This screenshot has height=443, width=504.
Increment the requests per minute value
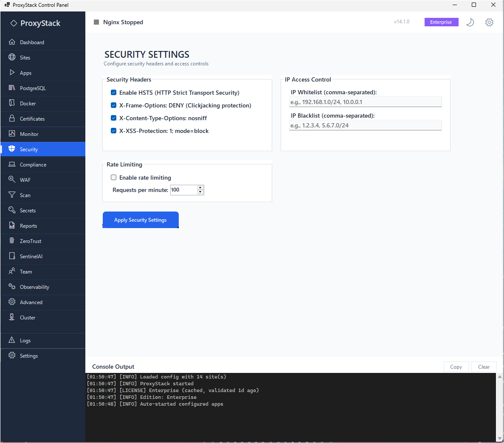pyautogui.click(x=200, y=188)
